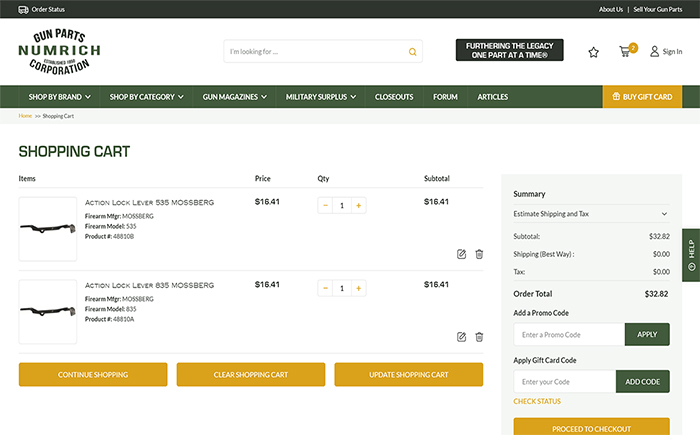This screenshot has width=700, height=435.
Task: Click the Order Status text link
Action: coord(48,9)
